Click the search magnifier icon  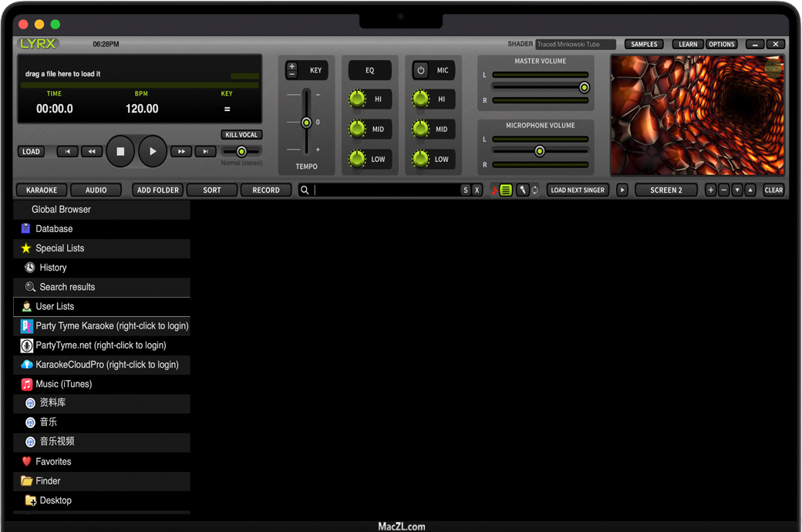click(x=305, y=190)
